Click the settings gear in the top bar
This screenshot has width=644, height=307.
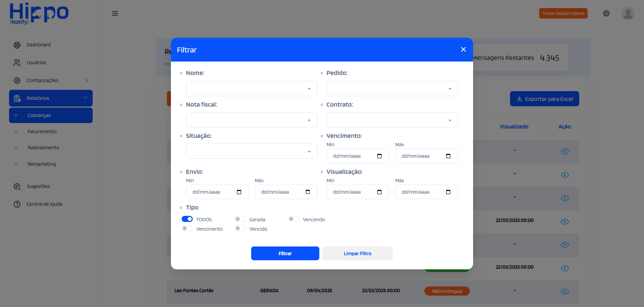click(606, 13)
